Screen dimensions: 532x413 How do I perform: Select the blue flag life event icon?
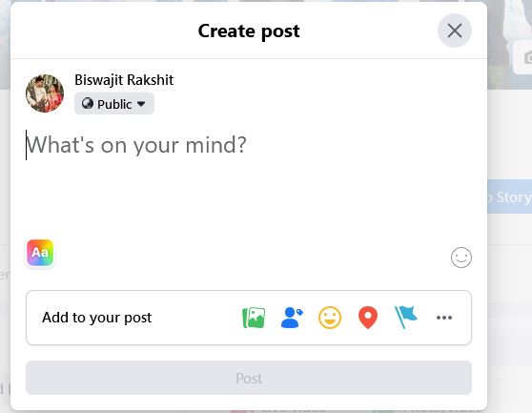point(406,317)
